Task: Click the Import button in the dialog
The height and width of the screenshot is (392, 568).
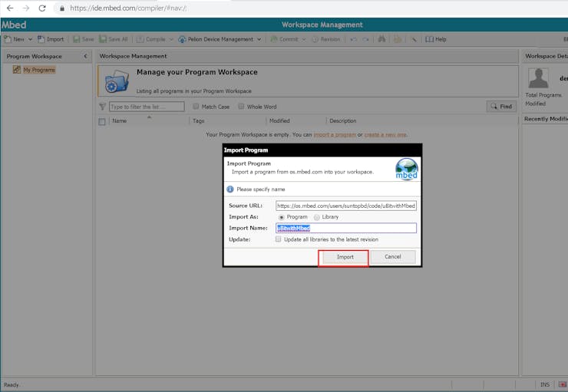Action: coord(345,257)
